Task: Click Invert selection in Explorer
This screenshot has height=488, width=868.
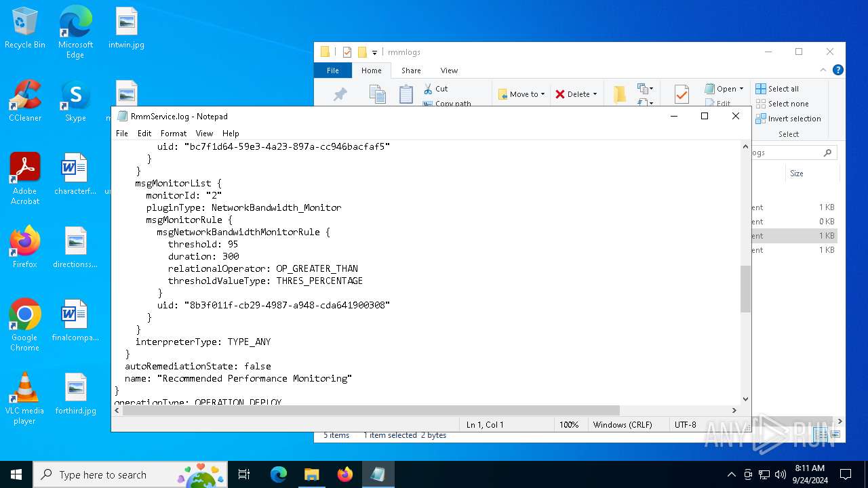Action: pyautogui.click(x=788, y=119)
